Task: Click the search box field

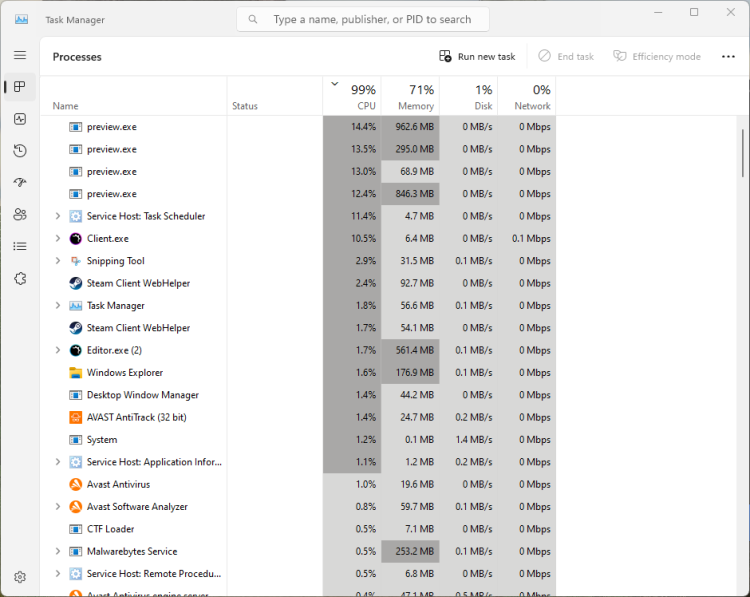Action: click(363, 19)
